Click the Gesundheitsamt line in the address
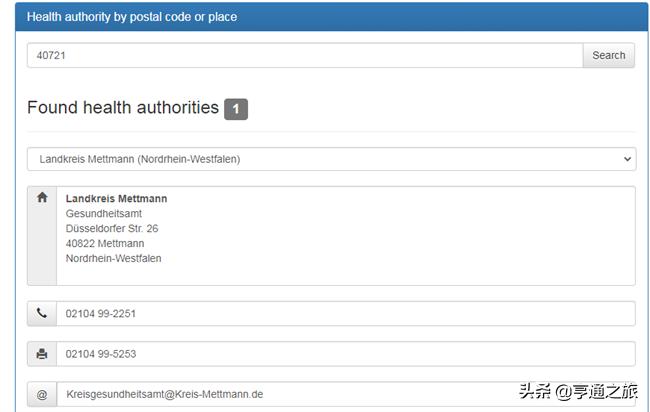The width and height of the screenshot is (650, 412). click(104, 213)
